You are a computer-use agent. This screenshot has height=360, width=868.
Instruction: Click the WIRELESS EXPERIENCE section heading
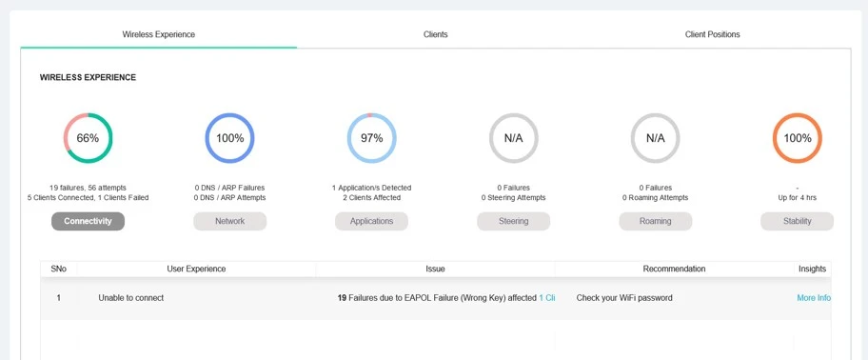[88, 77]
